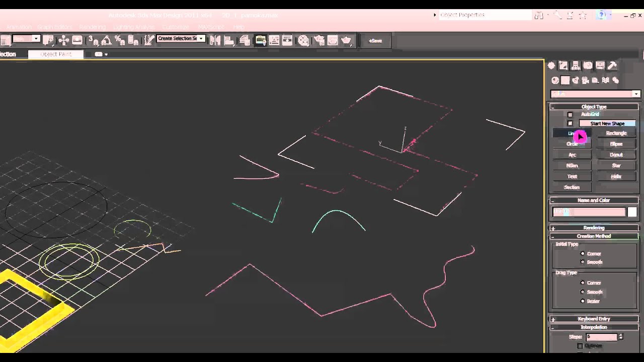644x362 pixels.
Task: Select the Systems category icon
Action: pos(615,80)
